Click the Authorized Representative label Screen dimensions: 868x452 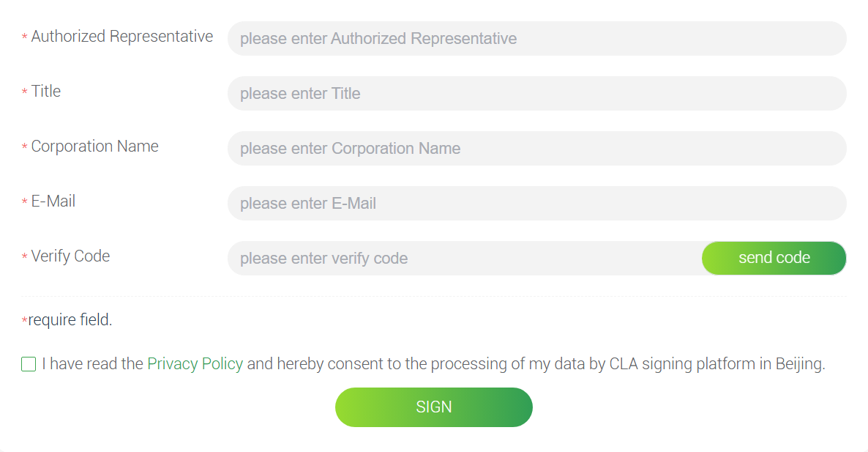click(122, 37)
